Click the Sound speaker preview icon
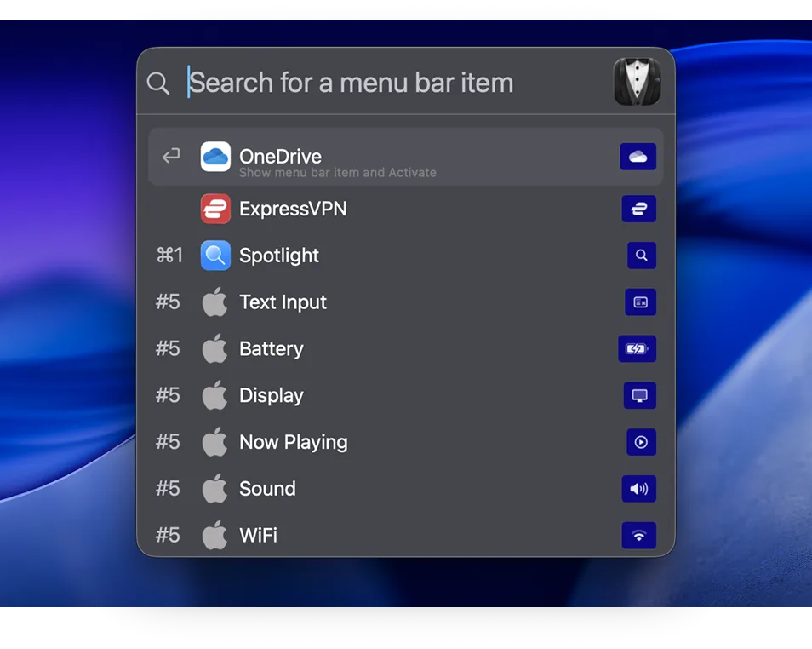 pos(639,489)
